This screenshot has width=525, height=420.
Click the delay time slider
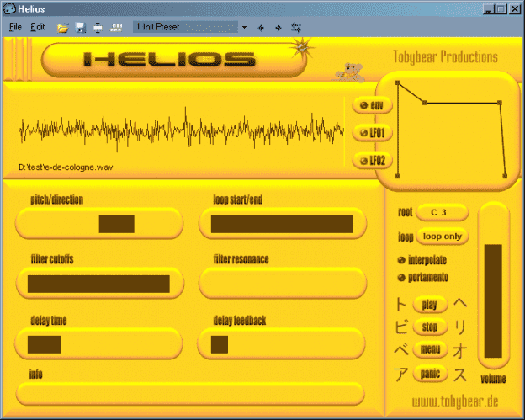(x=98, y=344)
